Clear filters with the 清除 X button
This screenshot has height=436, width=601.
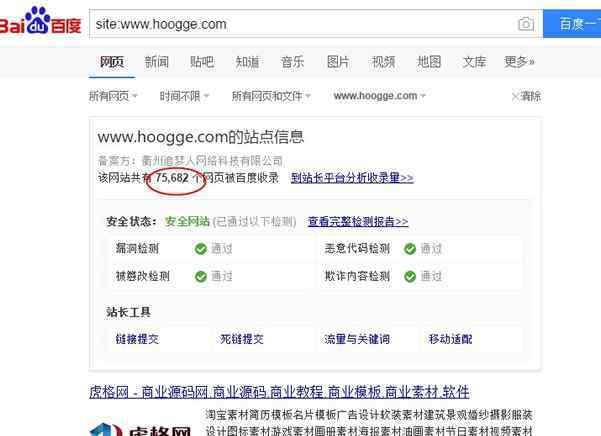(x=526, y=96)
